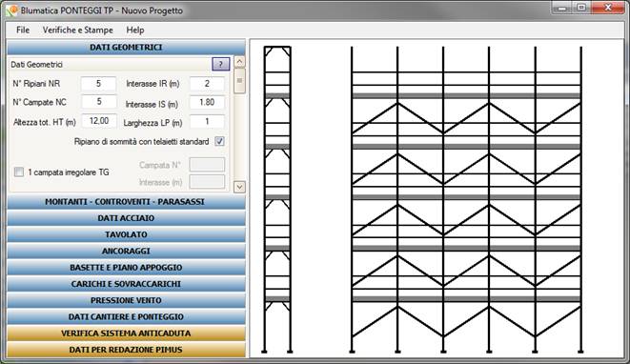This screenshot has height=364, width=630.
Task: Click the panel scrollbar up arrow
Action: [x=239, y=62]
